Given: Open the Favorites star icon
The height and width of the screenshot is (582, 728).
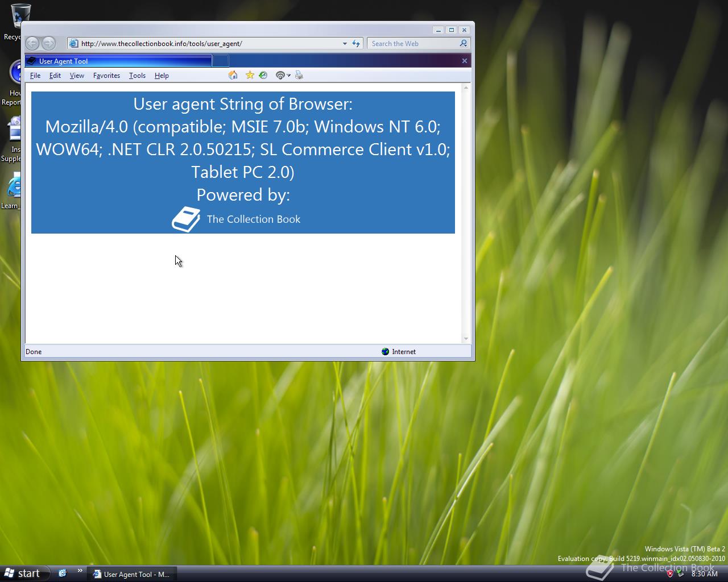Looking at the screenshot, I should click(250, 75).
